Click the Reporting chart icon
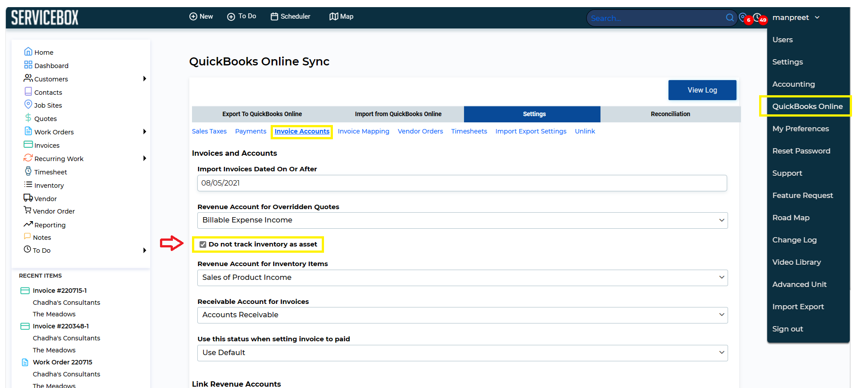This screenshot has width=868, height=388. point(28,224)
